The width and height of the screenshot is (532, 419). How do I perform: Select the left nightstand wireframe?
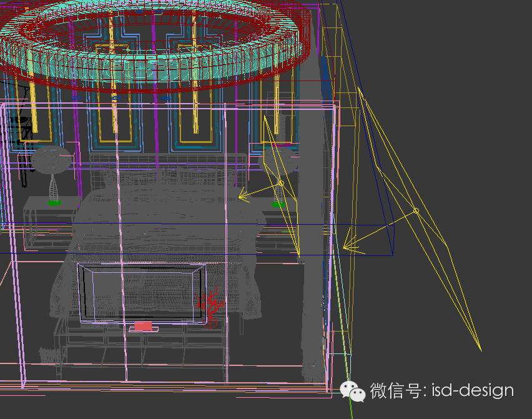click(x=50, y=222)
